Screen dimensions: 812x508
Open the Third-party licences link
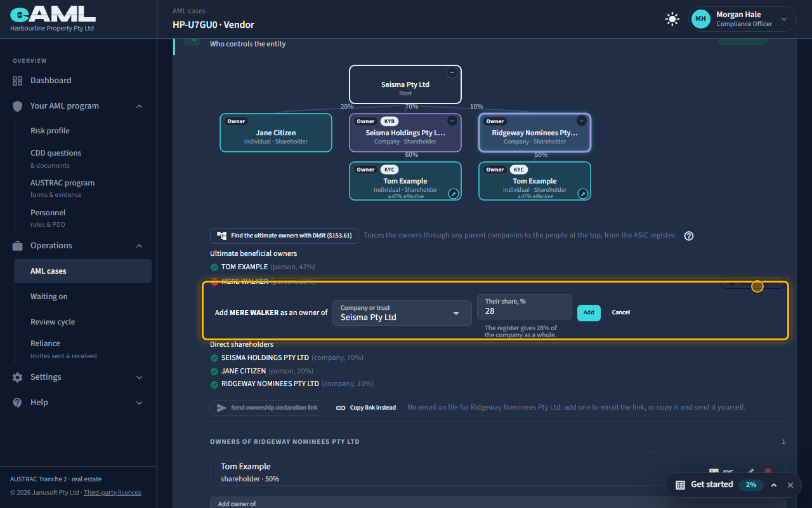tap(112, 493)
